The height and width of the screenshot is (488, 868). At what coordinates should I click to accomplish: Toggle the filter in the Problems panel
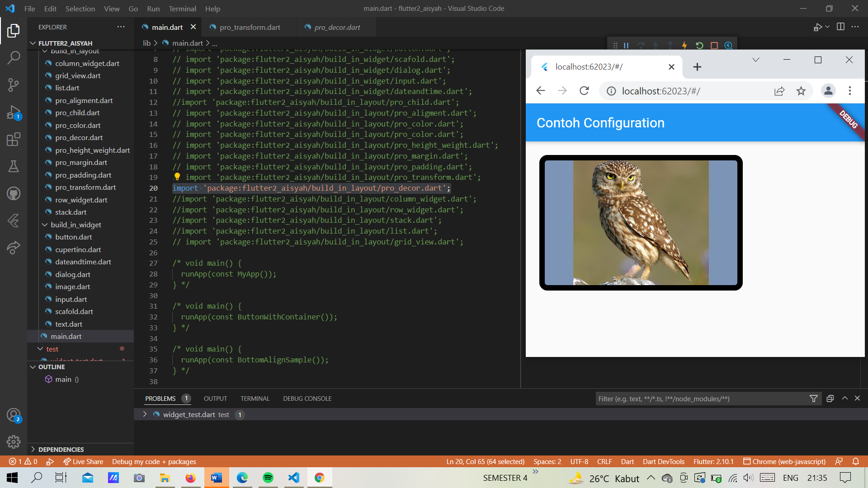coord(814,399)
